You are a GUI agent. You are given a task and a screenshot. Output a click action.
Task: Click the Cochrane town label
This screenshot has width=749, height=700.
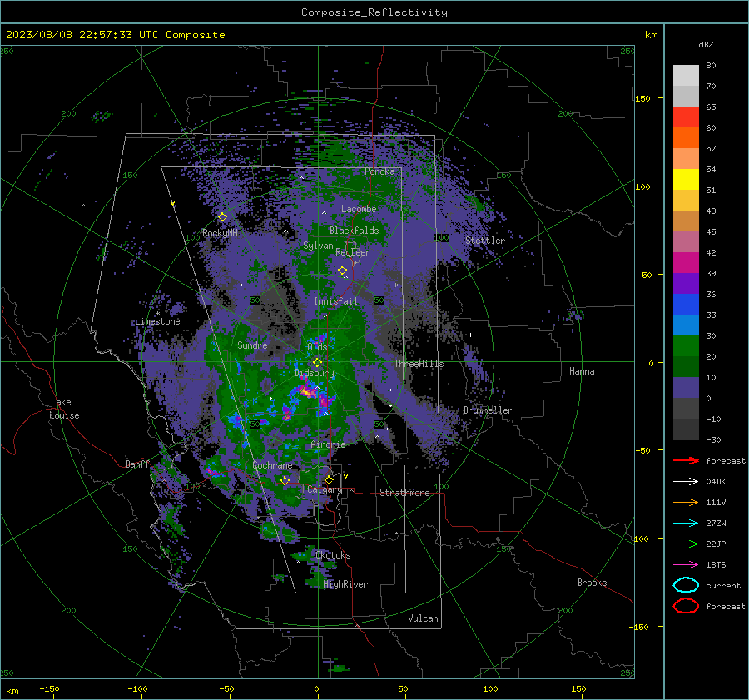point(272,465)
